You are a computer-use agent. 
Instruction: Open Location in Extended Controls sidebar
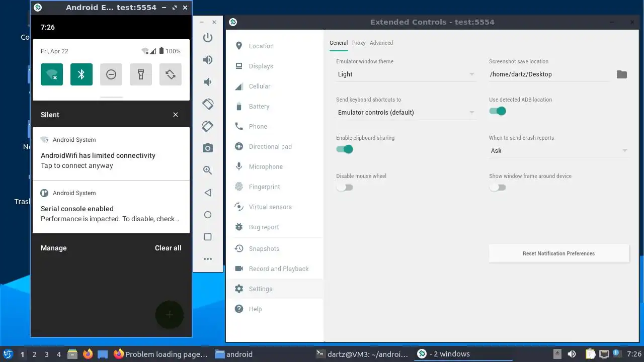coord(275,46)
